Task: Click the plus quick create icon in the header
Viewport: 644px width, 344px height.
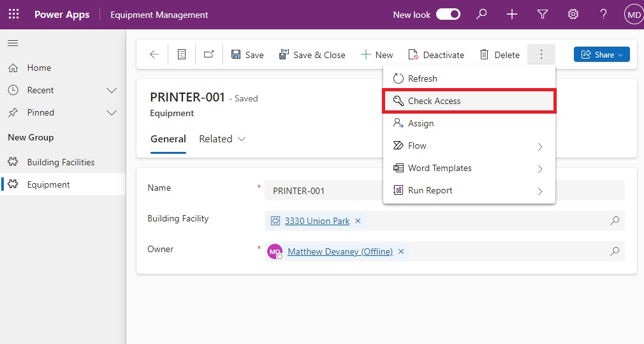Action: pyautogui.click(x=512, y=15)
